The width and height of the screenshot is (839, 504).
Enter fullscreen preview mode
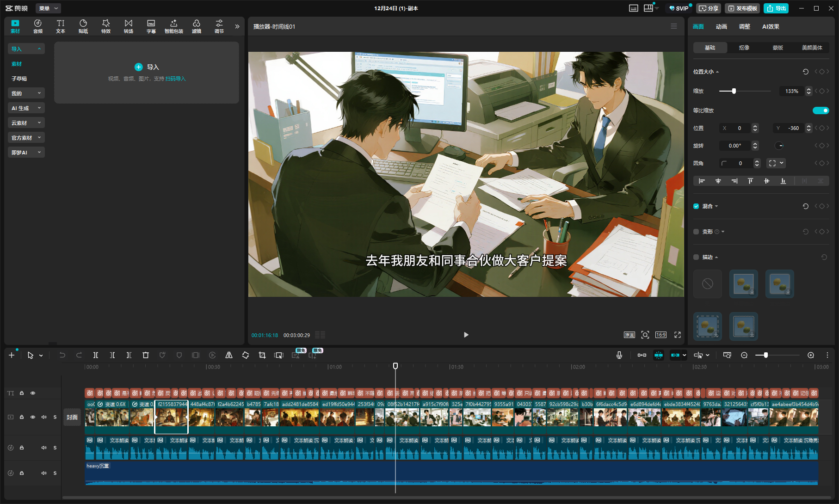tap(678, 335)
